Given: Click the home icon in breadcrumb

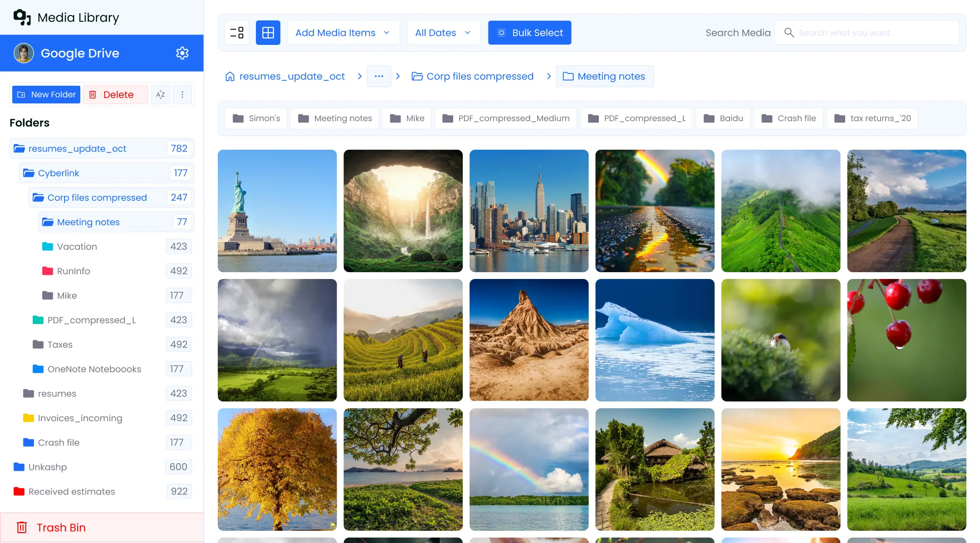Looking at the screenshot, I should pyautogui.click(x=230, y=76).
